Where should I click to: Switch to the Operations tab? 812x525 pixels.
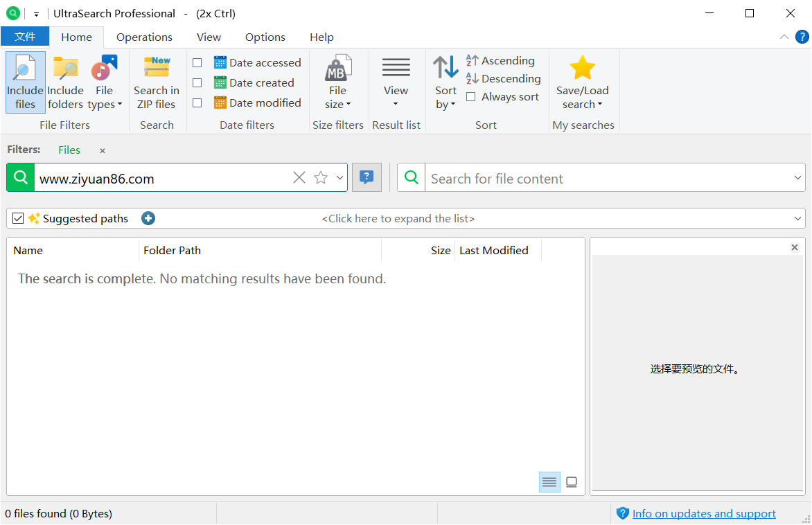(x=144, y=37)
